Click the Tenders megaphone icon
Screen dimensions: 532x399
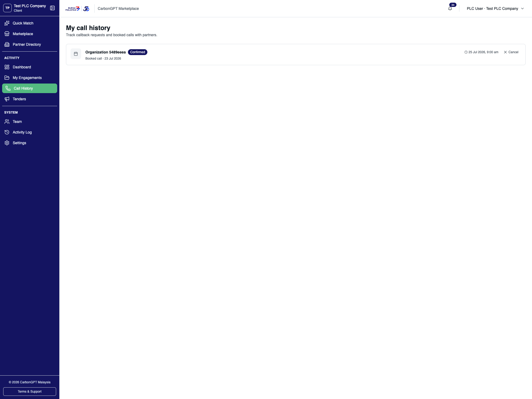tap(7, 99)
